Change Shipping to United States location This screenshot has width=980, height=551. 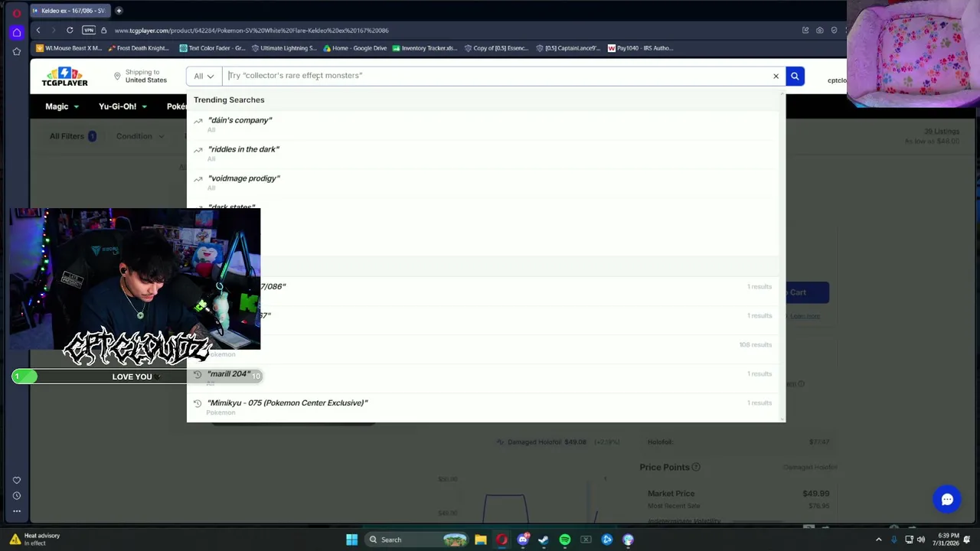click(x=141, y=76)
